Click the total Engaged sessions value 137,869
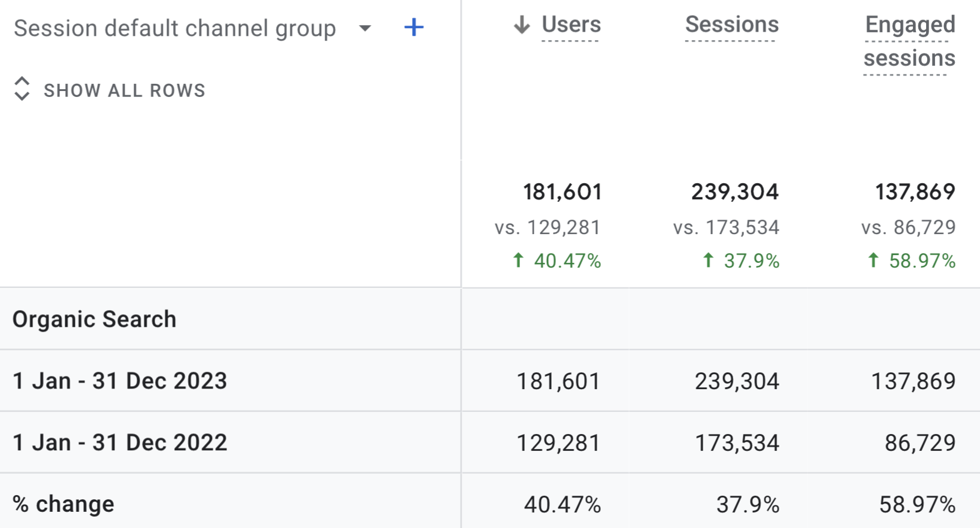This screenshot has width=980, height=528. tap(915, 192)
